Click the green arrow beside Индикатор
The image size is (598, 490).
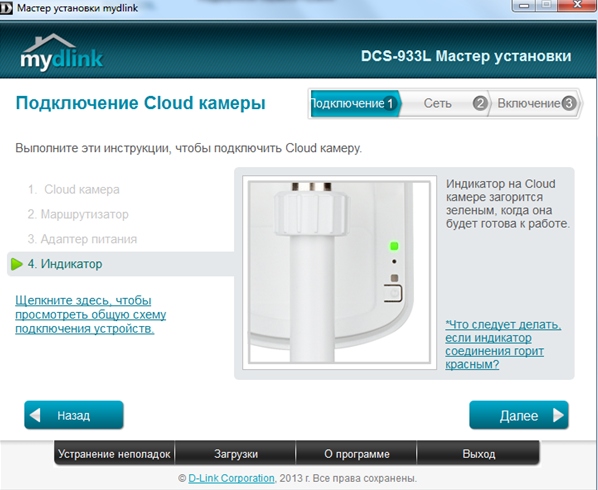[17, 264]
